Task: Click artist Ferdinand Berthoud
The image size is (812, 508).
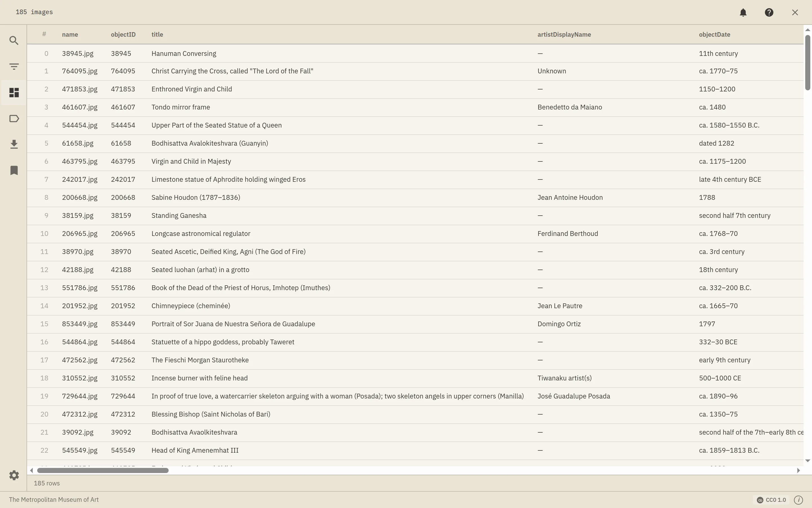Action: tap(568, 233)
